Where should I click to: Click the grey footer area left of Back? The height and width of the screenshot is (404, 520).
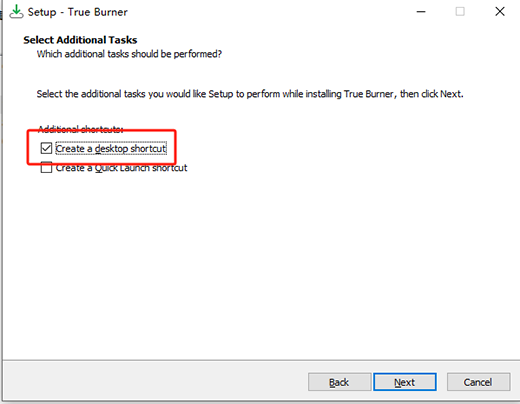(155, 382)
